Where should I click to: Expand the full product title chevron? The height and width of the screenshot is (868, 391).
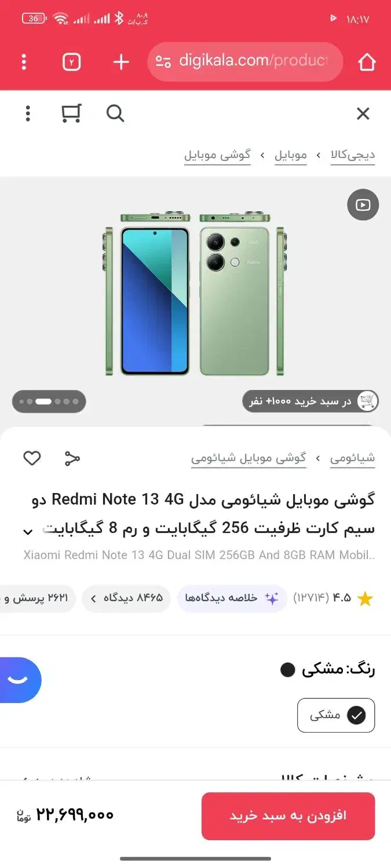pyautogui.click(x=28, y=531)
